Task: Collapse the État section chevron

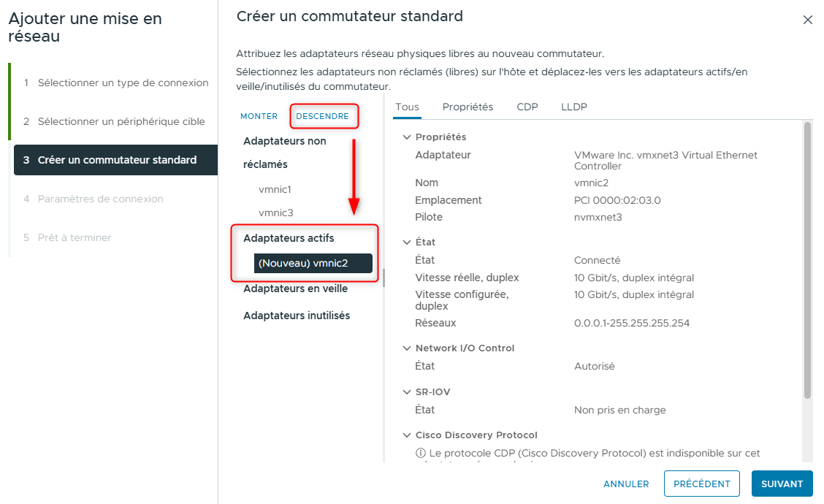Action: click(407, 243)
